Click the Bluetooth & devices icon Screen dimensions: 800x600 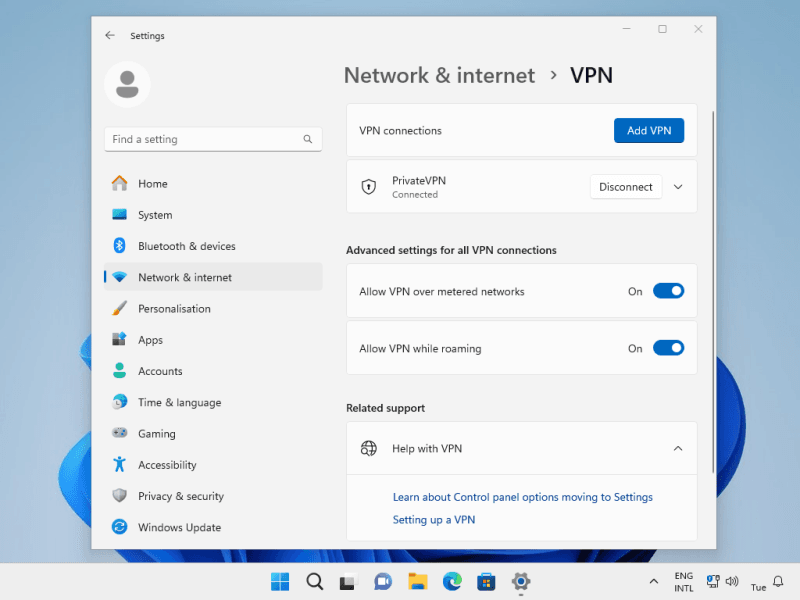point(119,246)
